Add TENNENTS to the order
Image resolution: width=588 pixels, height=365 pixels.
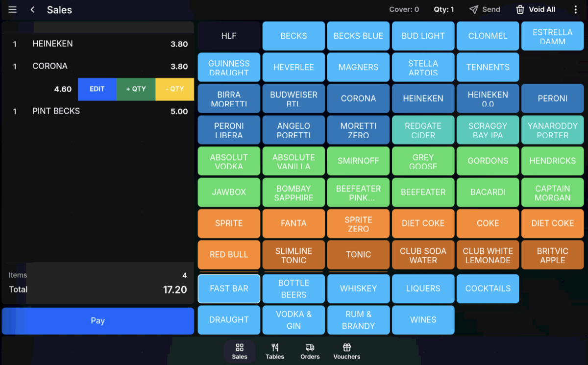click(488, 67)
